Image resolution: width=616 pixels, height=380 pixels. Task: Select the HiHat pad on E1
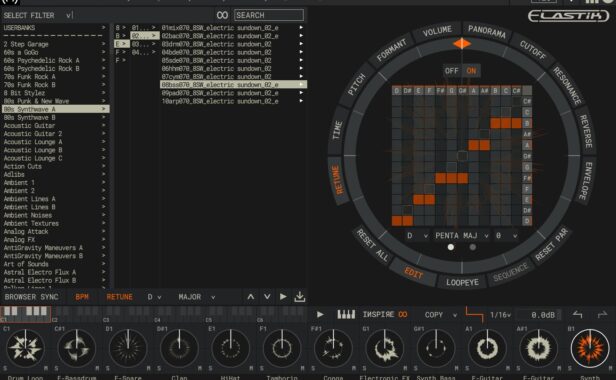[x=231, y=349]
